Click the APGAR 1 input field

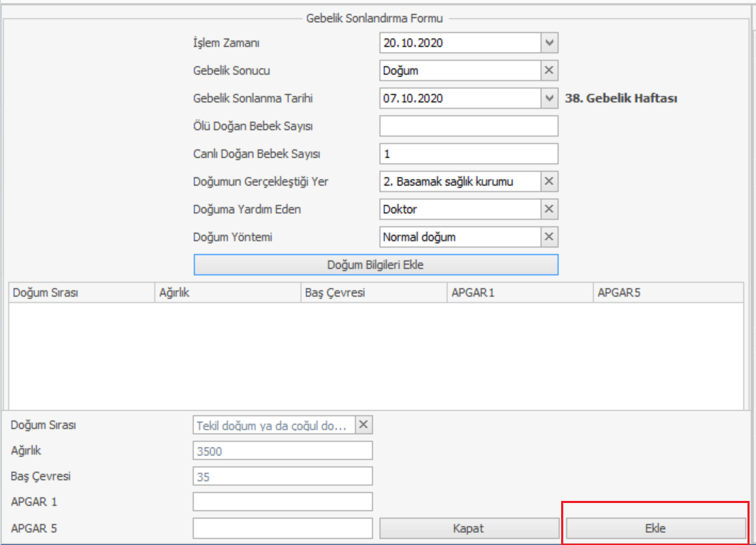282,502
